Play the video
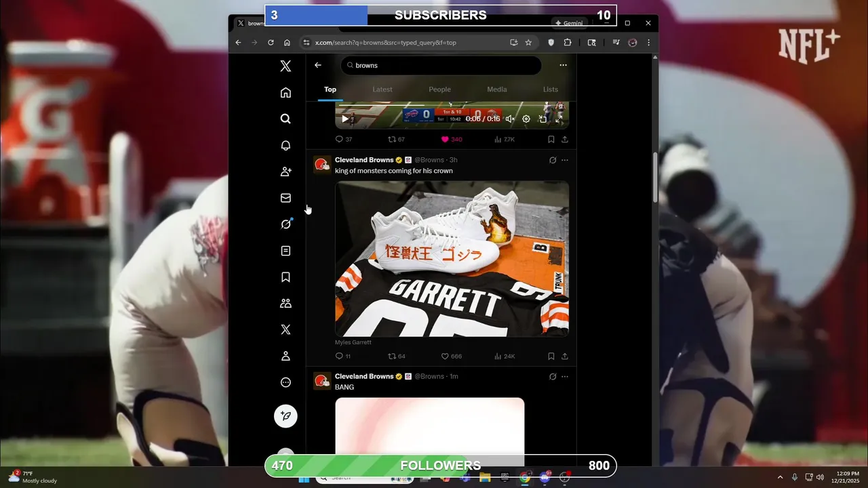 point(344,119)
